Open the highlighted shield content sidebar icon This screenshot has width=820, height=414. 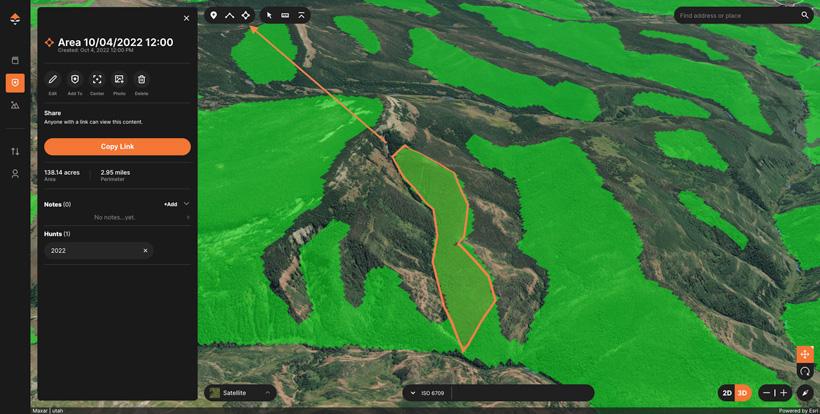coord(15,83)
